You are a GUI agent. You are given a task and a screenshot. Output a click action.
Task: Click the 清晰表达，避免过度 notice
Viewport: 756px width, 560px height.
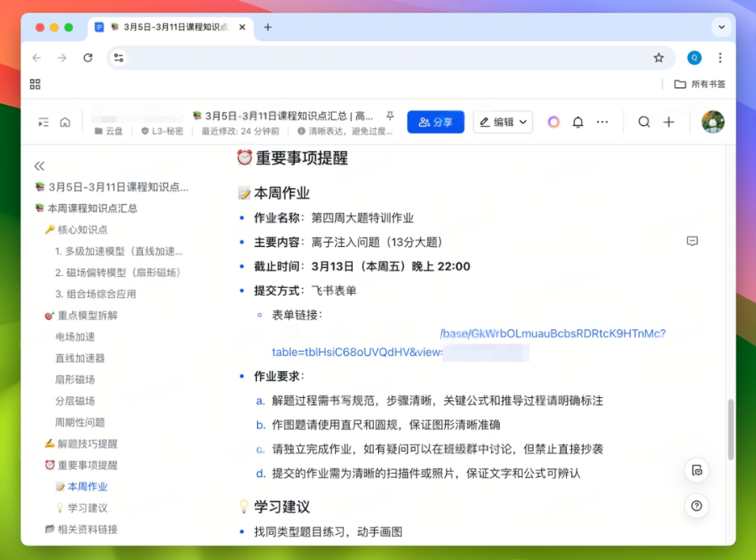point(345,131)
